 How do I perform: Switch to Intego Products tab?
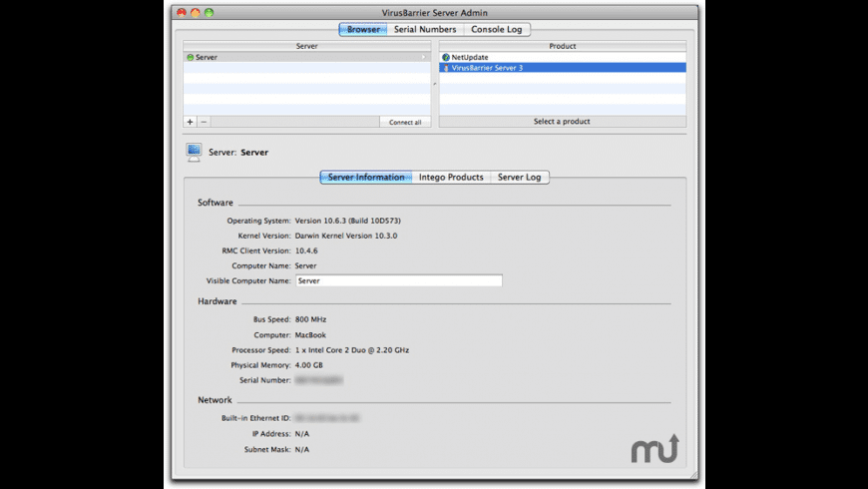(451, 177)
